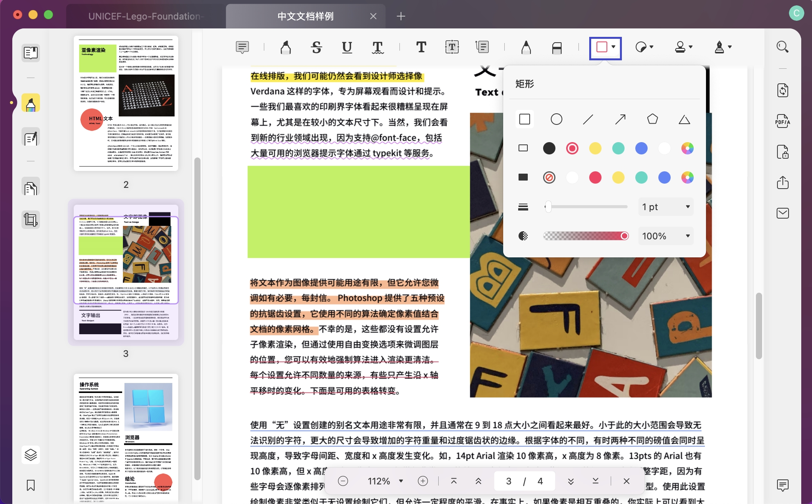
Task: Open the 1 pt thickness dropdown
Action: coord(666,207)
